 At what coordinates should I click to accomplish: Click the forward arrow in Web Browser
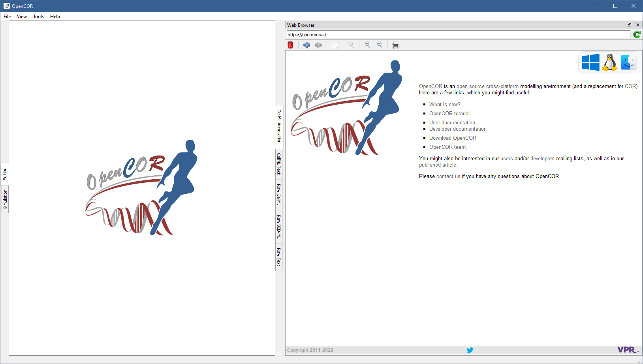pos(319,45)
